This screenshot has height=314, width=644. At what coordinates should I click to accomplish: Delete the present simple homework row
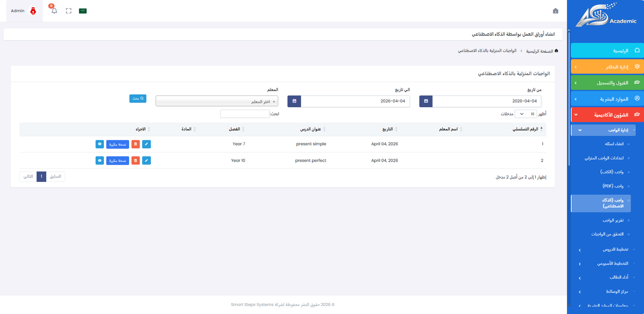pyautogui.click(x=136, y=144)
